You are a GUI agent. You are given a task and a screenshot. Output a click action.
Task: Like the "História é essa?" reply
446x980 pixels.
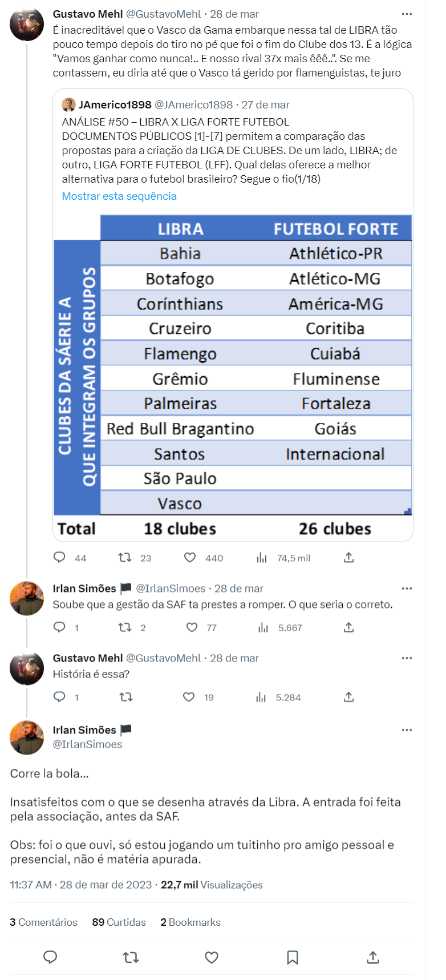coord(189,697)
